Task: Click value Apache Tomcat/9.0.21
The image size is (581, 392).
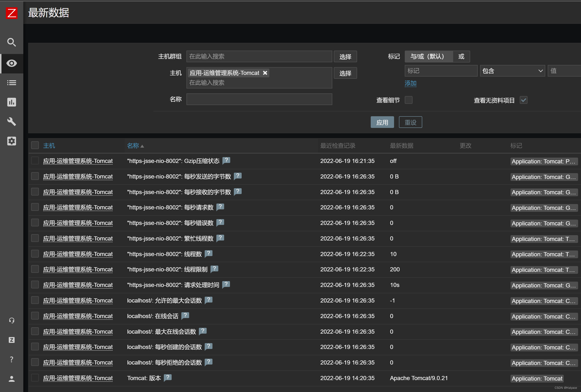Action: 419,378
